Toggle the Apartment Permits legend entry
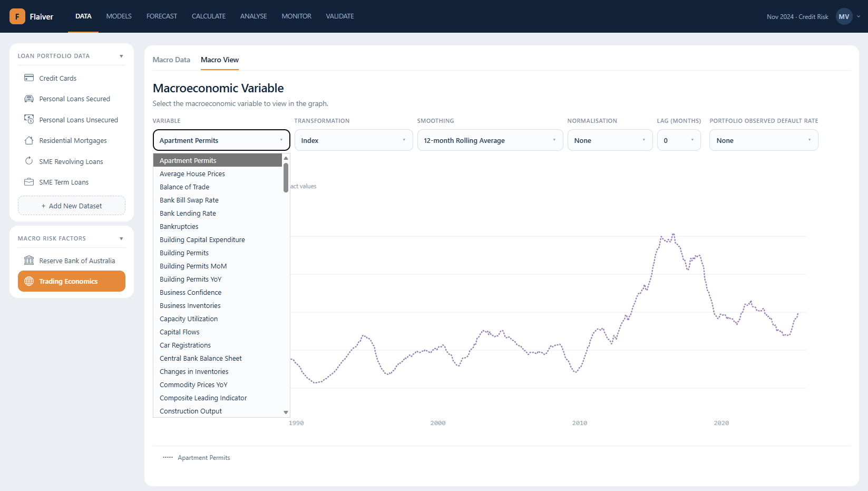The image size is (868, 491). point(197,458)
